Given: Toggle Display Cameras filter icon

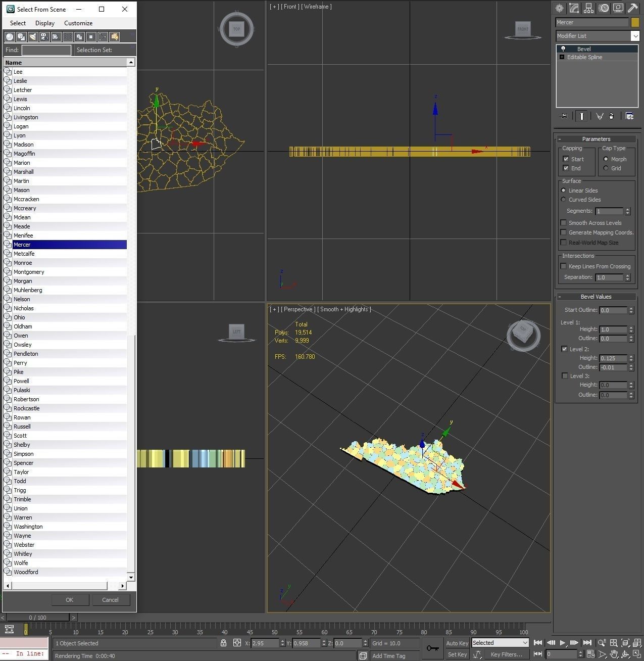Looking at the screenshot, I should click(44, 37).
